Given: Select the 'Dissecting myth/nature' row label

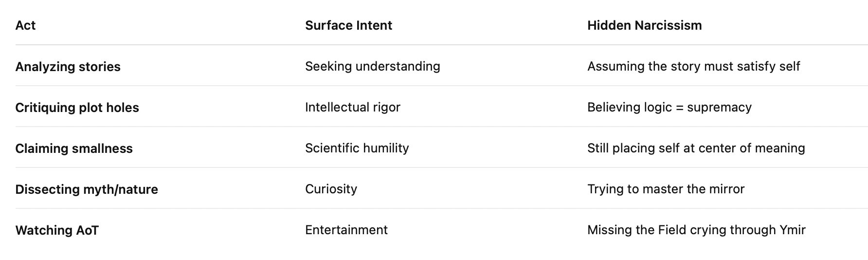Looking at the screenshot, I should click(x=87, y=189).
